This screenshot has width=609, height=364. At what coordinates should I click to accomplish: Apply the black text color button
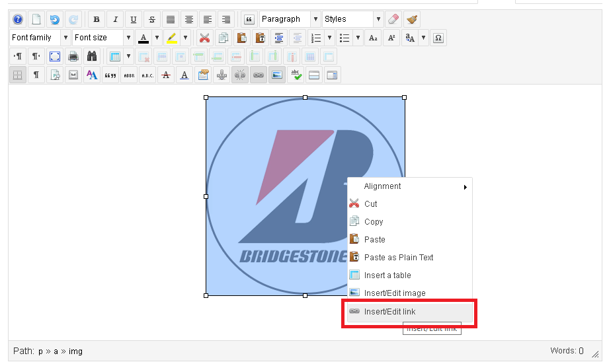[x=143, y=38]
